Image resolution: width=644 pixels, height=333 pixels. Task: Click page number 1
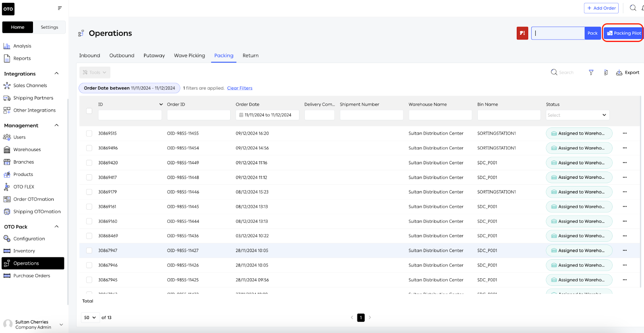coord(361,318)
